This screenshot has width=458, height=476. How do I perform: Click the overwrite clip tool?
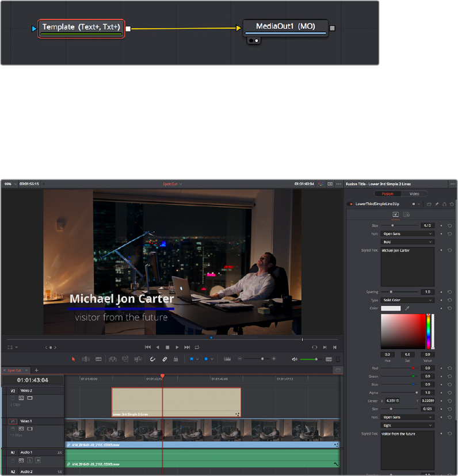coord(125,359)
